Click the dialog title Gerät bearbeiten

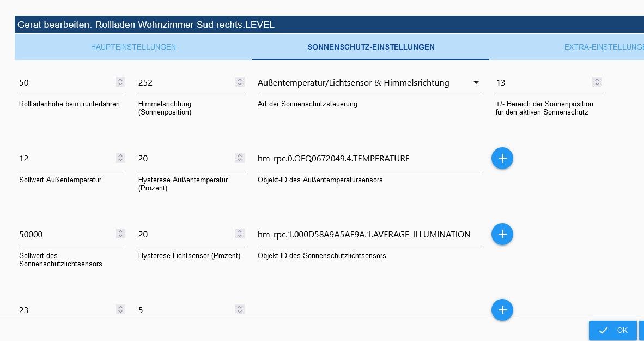pyautogui.click(x=146, y=25)
